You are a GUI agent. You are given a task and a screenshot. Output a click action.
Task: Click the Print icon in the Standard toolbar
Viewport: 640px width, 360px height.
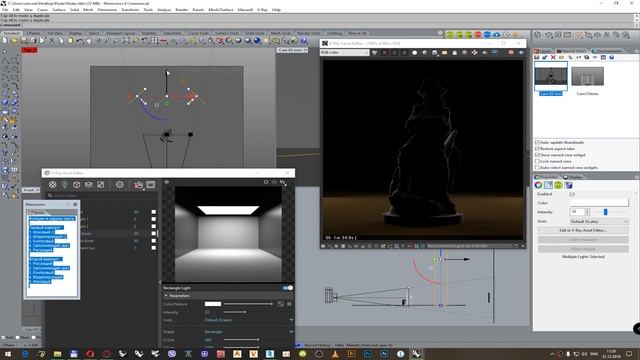[x=33, y=40]
